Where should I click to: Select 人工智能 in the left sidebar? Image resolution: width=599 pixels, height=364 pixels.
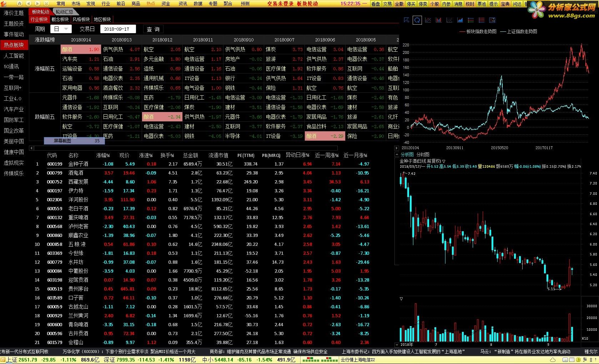pyautogui.click(x=14, y=56)
